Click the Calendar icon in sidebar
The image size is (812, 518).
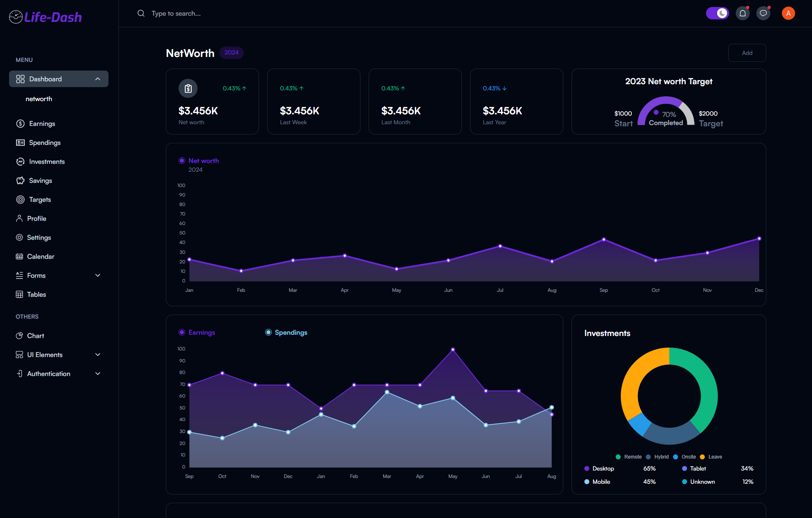point(19,256)
